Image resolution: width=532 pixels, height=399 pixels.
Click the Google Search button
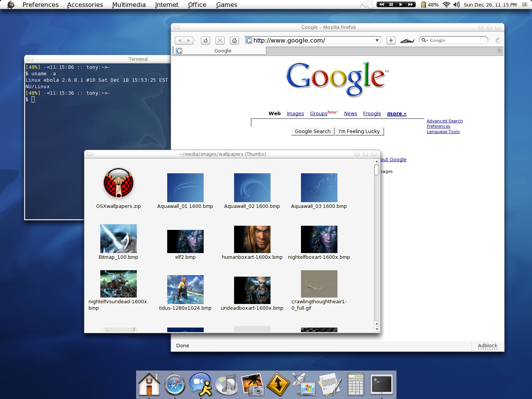[x=313, y=131]
